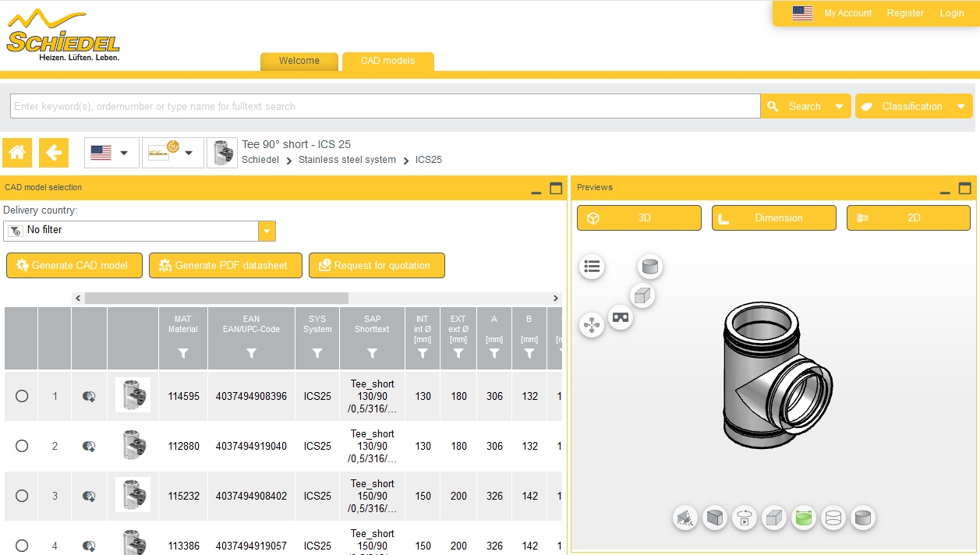
Task: Open the VR goggles view icon
Action: tap(621, 317)
